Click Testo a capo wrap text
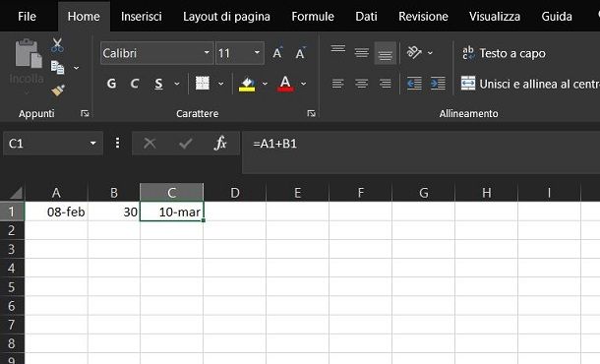Image resolution: width=600 pixels, height=364 pixels. click(x=504, y=53)
